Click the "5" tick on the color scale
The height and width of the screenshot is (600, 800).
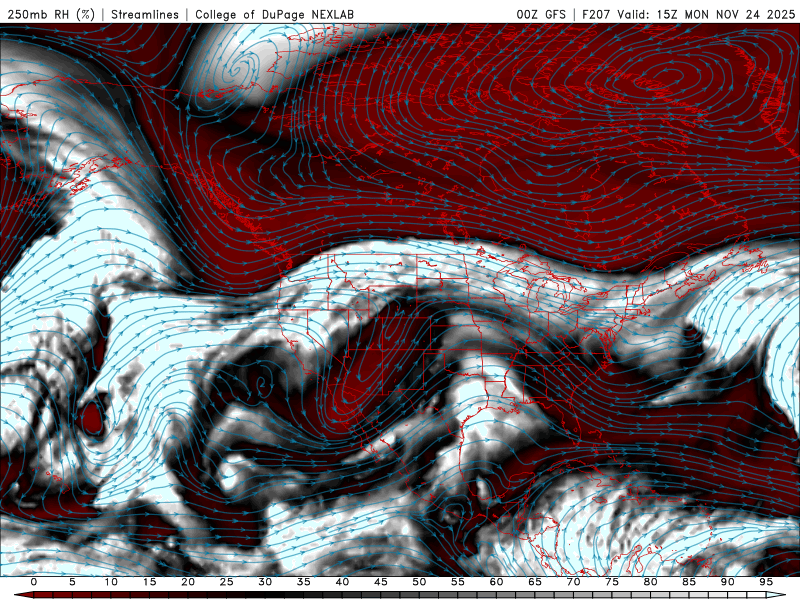pyautogui.click(x=72, y=582)
